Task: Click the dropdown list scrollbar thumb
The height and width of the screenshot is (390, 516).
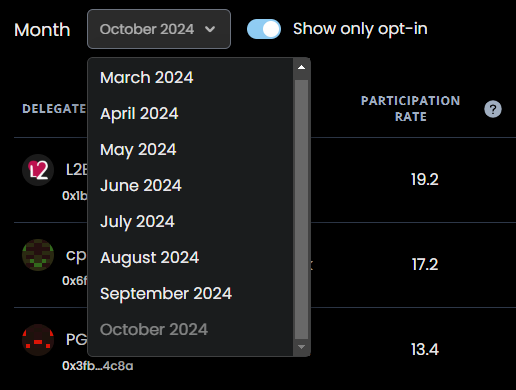Action: click(301, 209)
